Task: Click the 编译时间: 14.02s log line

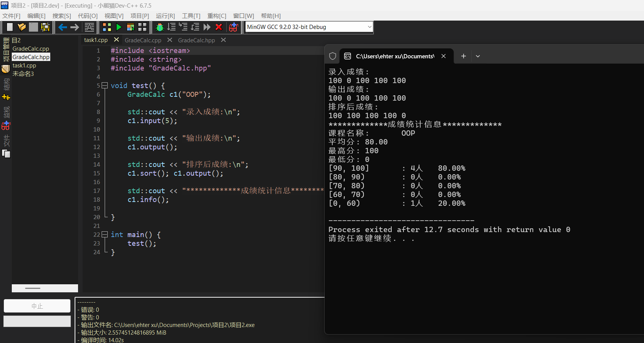Action: 100,340
